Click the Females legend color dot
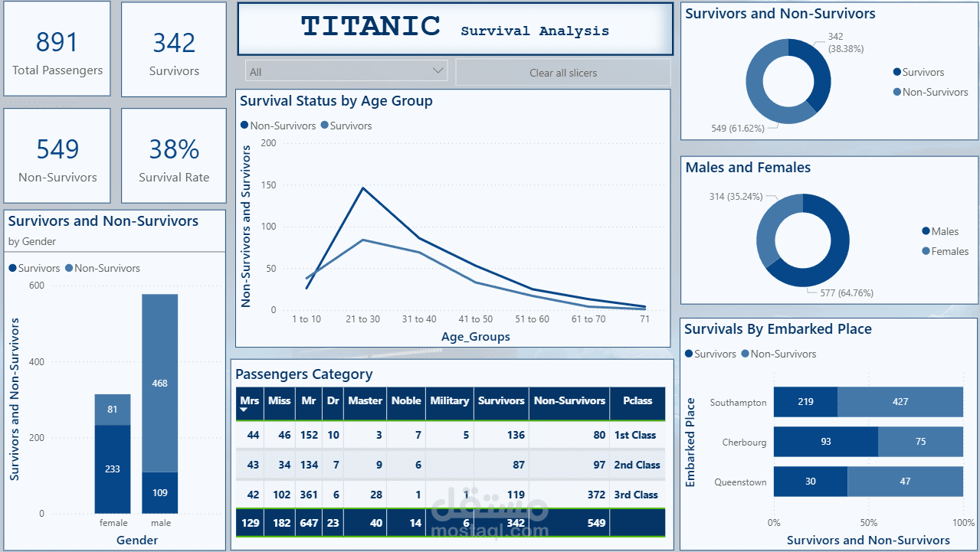Image resolution: width=980 pixels, height=552 pixels. pyautogui.click(x=926, y=251)
